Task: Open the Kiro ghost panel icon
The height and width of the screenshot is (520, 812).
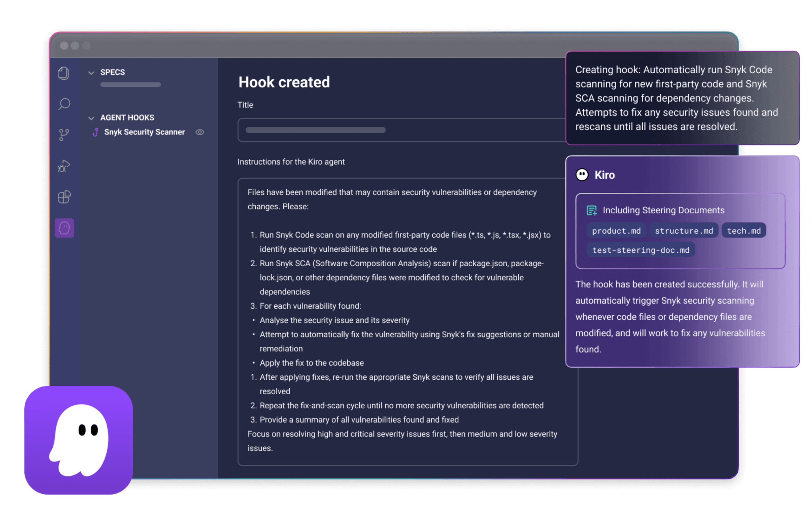Action: click(x=64, y=228)
